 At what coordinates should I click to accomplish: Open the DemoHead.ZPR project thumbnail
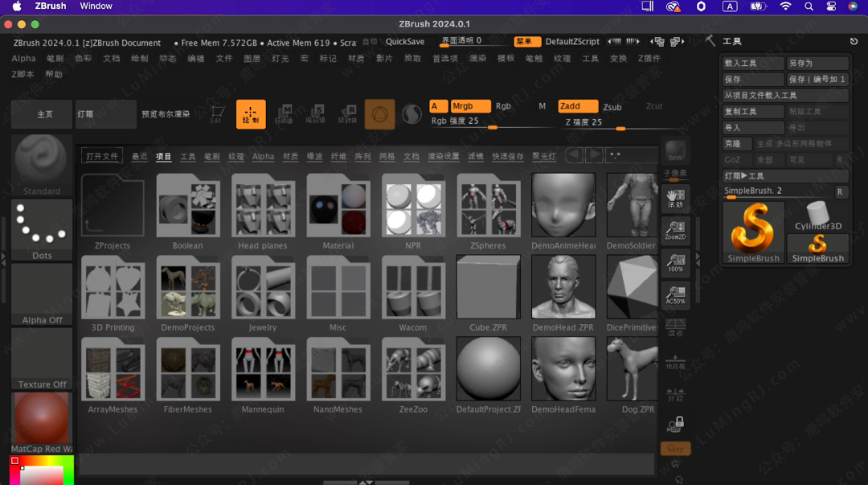coord(563,287)
